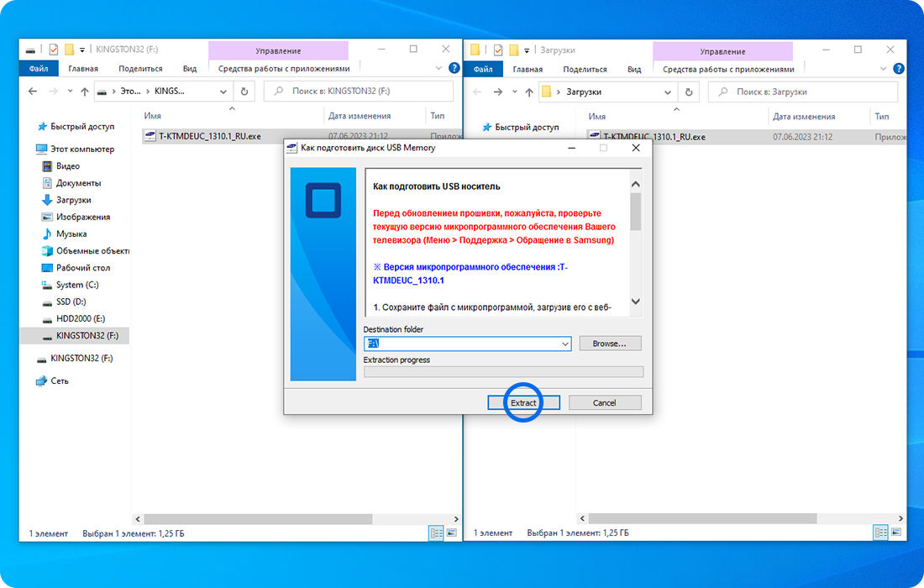
Task: Click the Extract button in the dialog
Action: 523,402
